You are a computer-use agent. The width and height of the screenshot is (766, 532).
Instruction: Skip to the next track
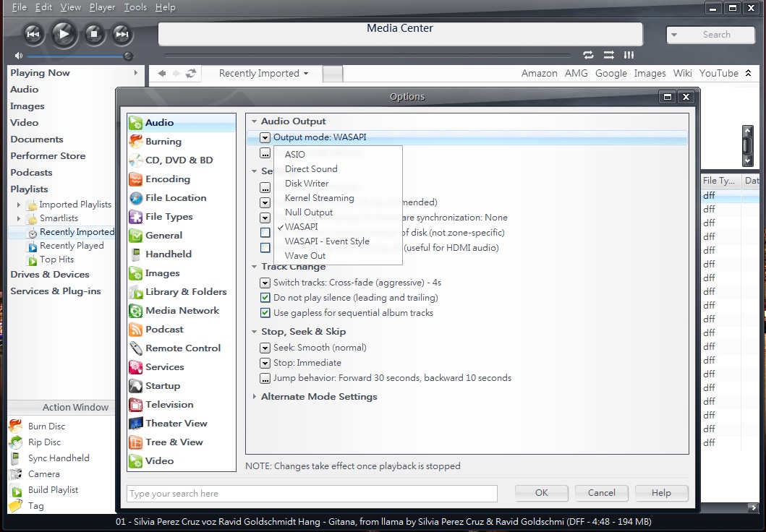pos(122,33)
